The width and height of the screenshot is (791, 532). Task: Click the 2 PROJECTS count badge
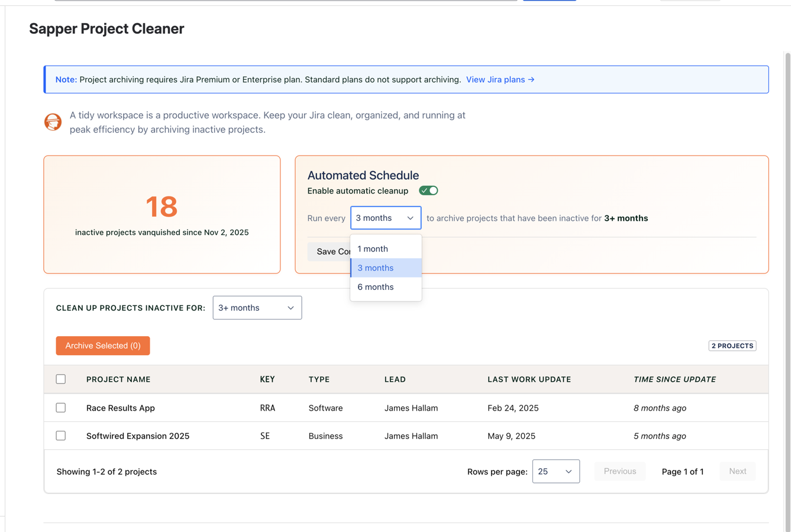tap(732, 346)
